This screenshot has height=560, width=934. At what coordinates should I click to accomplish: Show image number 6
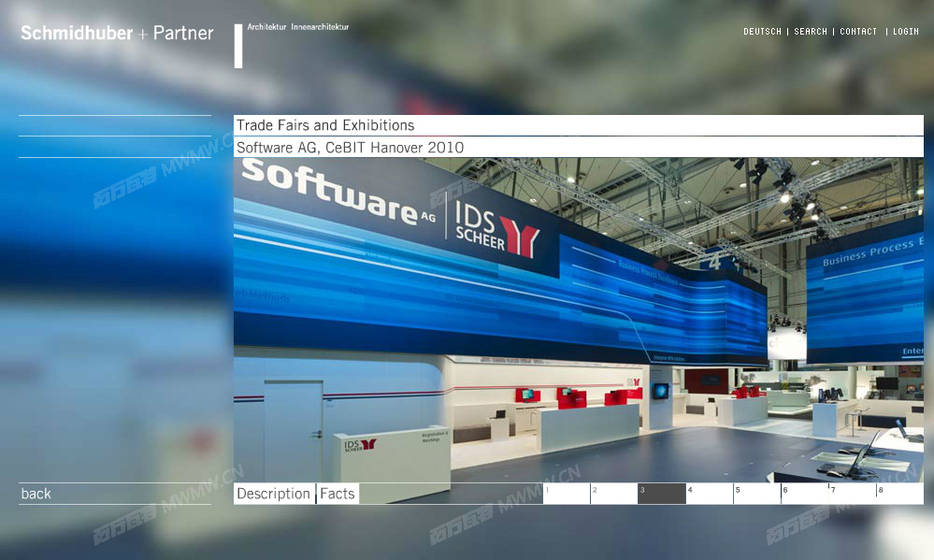805,494
